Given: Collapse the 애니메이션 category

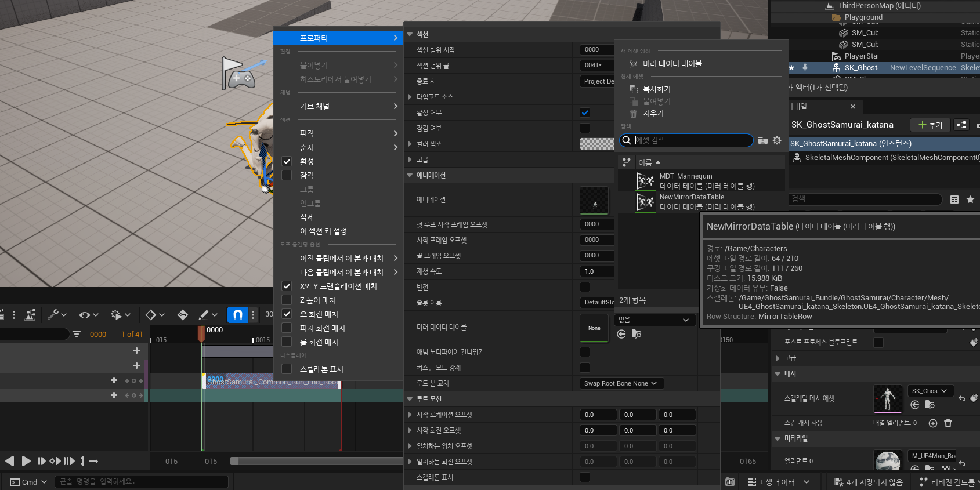Looking at the screenshot, I should pyautogui.click(x=410, y=175).
